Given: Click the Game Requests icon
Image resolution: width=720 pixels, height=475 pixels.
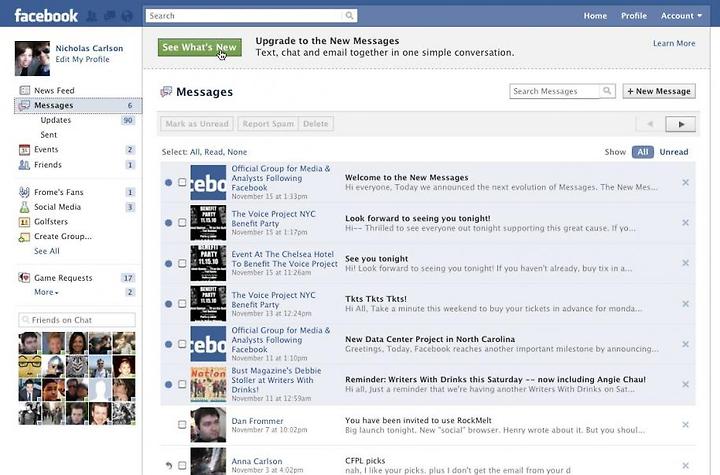Looking at the screenshot, I should pos(24,277).
